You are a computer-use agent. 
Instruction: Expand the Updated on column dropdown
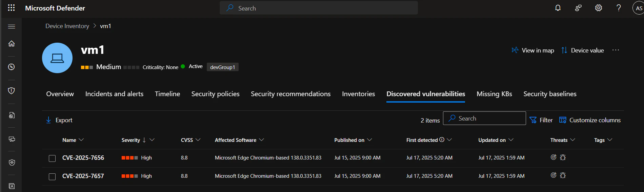point(511,140)
